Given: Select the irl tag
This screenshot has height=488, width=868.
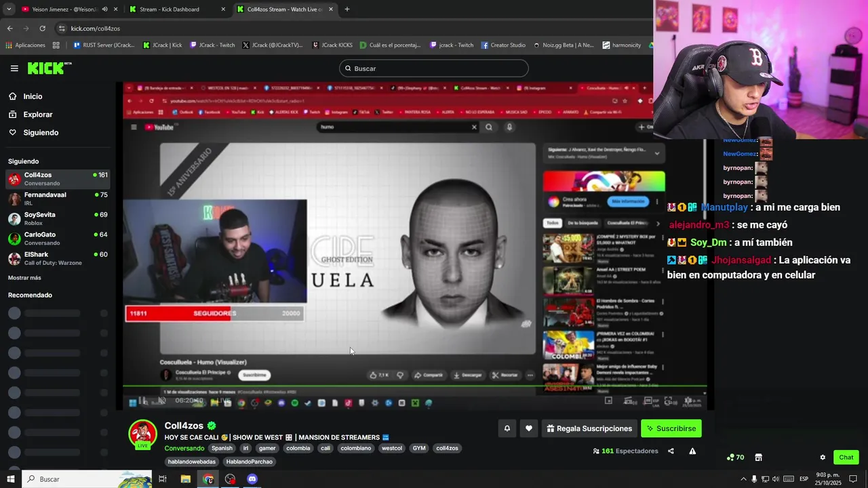Looking at the screenshot, I should [x=245, y=448].
